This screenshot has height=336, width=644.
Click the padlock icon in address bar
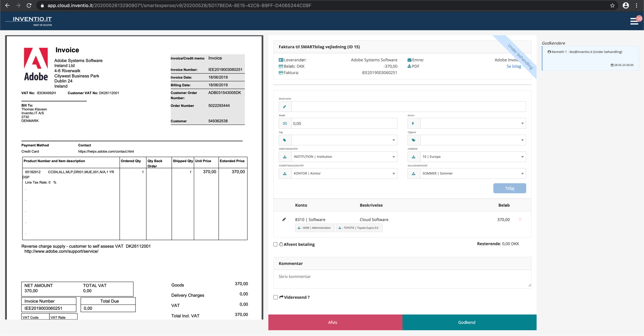click(42, 5)
